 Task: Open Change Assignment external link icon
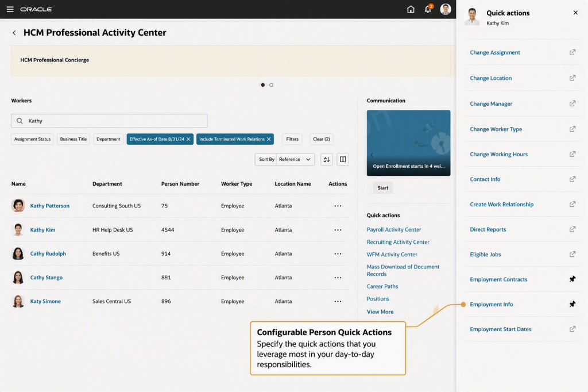click(x=572, y=52)
